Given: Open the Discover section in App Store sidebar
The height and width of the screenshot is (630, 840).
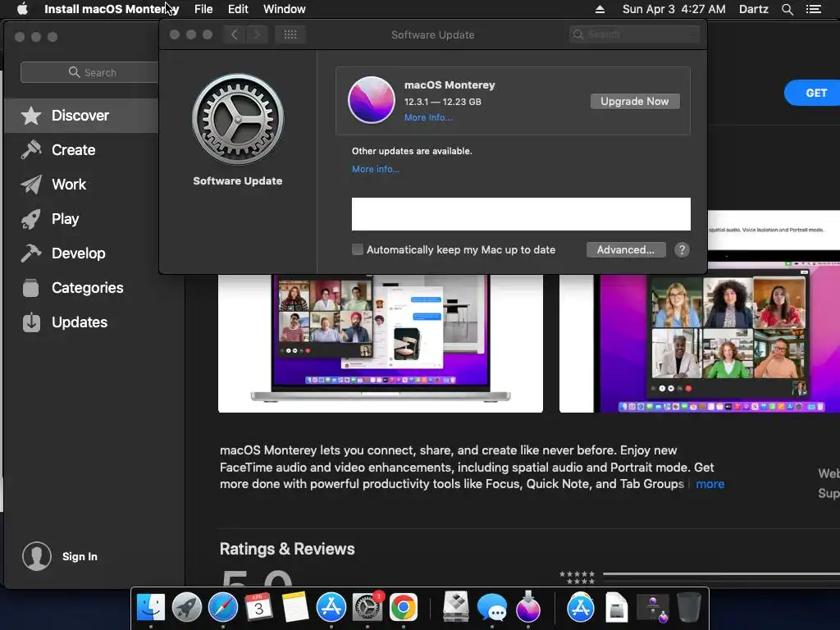Looking at the screenshot, I should [x=81, y=116].
